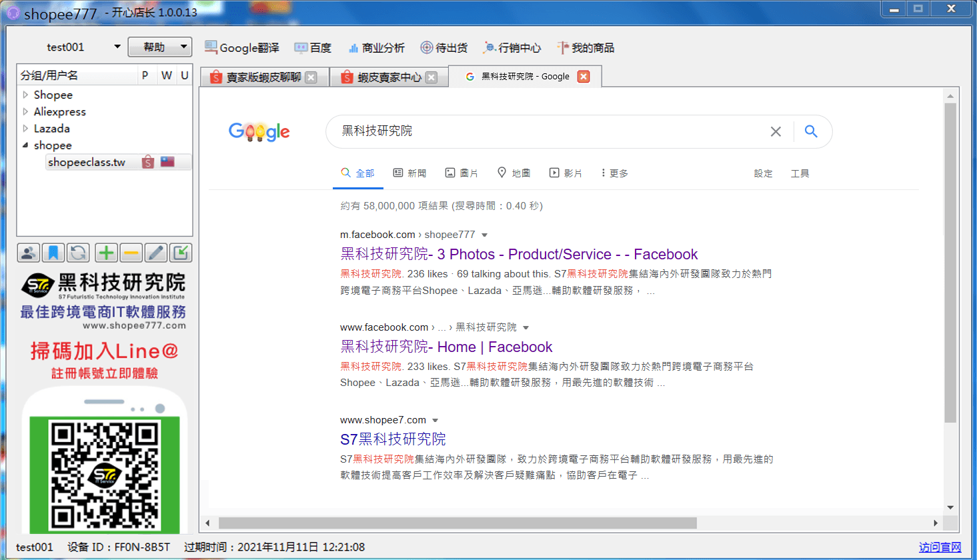
Task: Open the test001 account dropdown
Action: click(x=117, y=47)
